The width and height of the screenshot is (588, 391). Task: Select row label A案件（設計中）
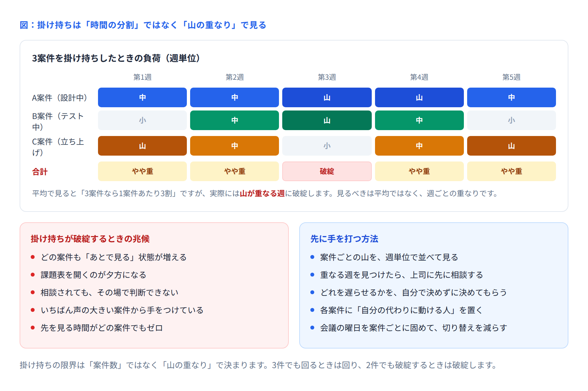pyautogui.click(x=60, y=98)
